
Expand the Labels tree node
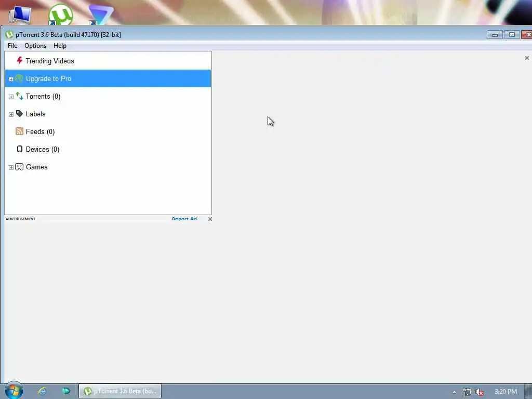11,114
